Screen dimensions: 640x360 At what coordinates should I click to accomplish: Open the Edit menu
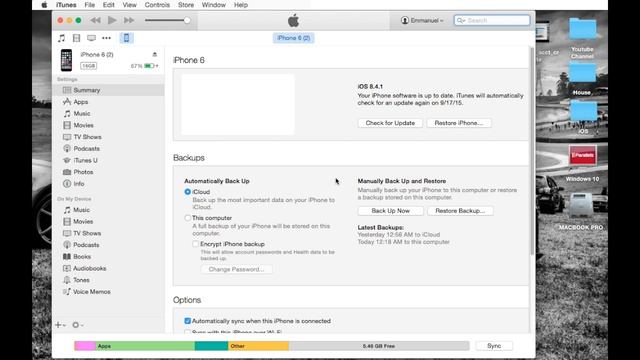point(109,5)
